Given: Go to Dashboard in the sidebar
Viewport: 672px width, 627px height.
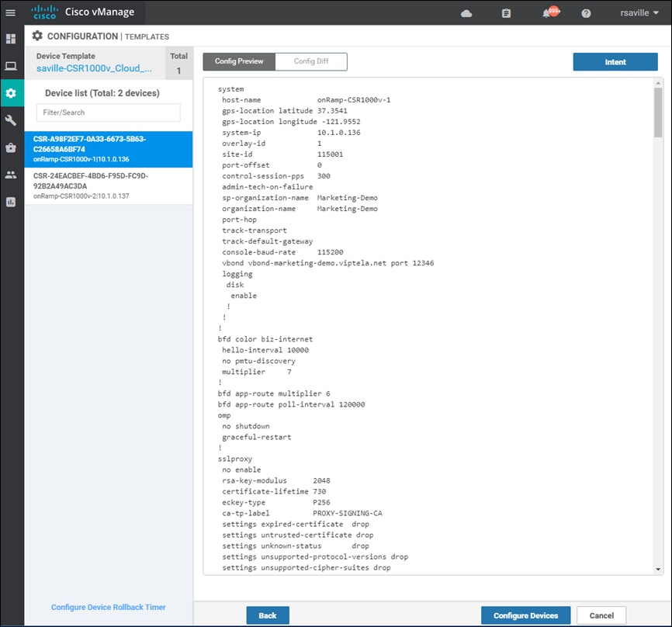Looking at the screenshot, I should [11, 39].
